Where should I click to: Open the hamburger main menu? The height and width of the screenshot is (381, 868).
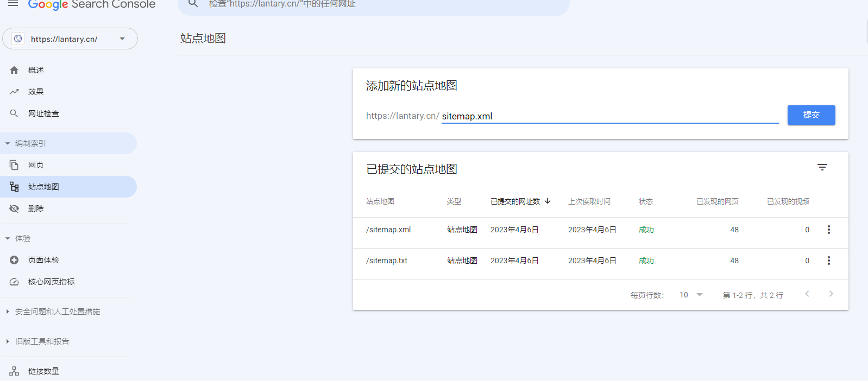[x=13, y=4]
